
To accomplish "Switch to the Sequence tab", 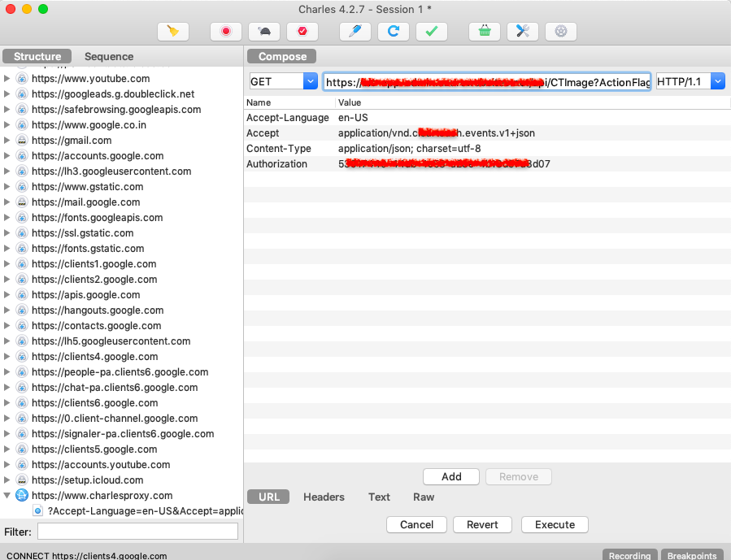I will (107, 56).
